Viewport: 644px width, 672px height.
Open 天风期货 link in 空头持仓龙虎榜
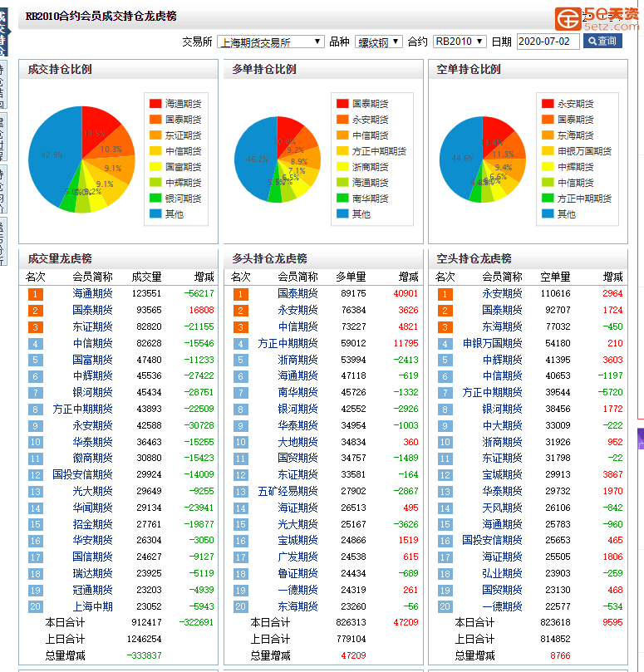coord(502,508)
